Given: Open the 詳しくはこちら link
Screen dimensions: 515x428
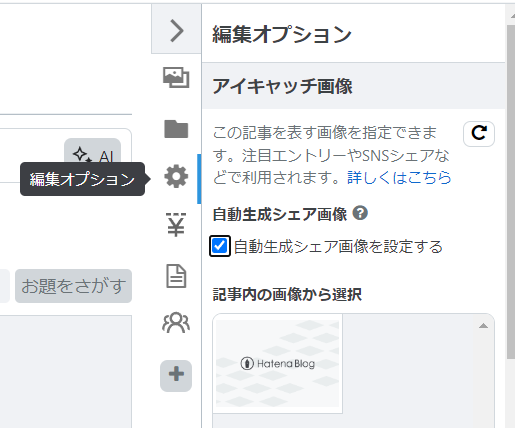Looking at the screenshot, I should 399,177.
